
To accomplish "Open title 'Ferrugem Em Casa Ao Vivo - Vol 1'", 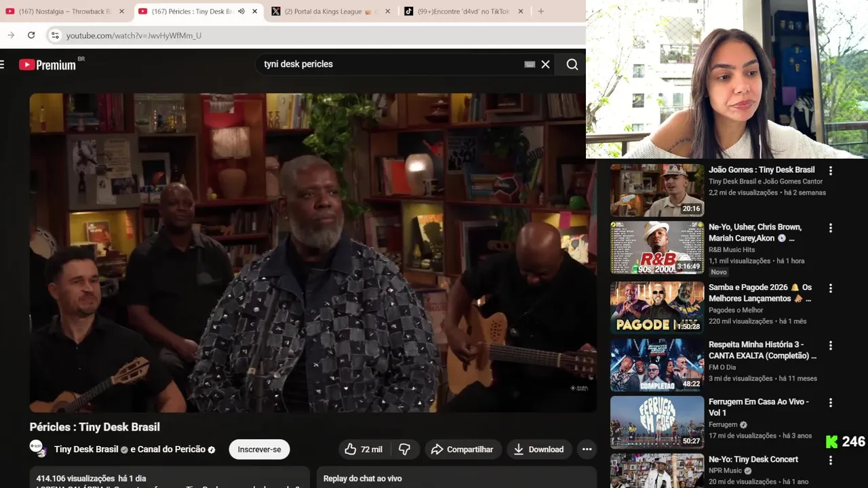I will pos(759,407).
